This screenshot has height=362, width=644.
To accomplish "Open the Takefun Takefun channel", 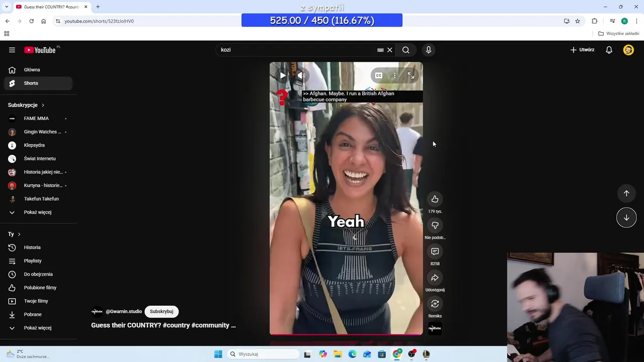I will click(x=38, y=199).
